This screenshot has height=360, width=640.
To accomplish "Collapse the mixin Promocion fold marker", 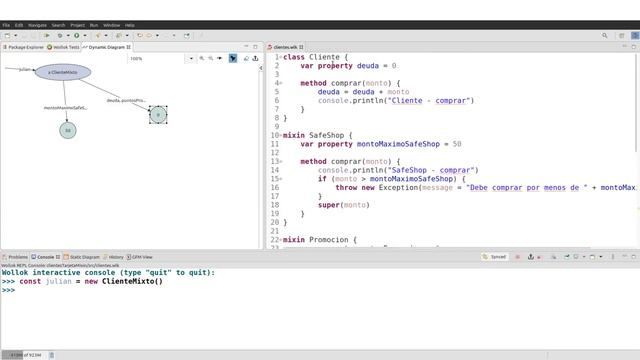I will tap(281, 240).
